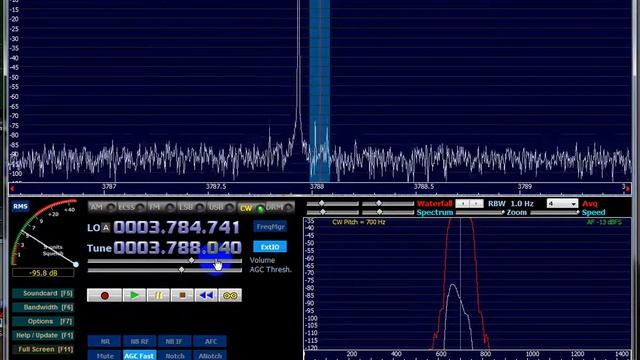The image size is (640, 360).
Task: Open Bandwidth [F6] settings
Action: 43,307
